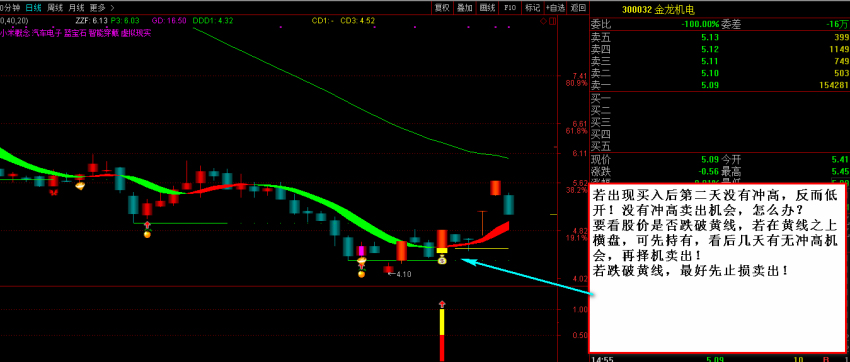Activate the 画线 drawing tools button
The width and height of the screenshot is (850, 362).
[x=487, y=8]
